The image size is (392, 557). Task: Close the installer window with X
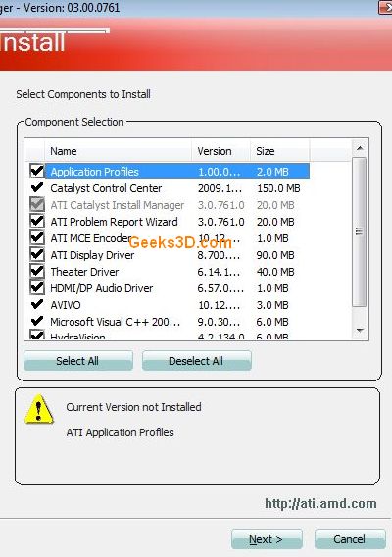(x=385, y=8)
